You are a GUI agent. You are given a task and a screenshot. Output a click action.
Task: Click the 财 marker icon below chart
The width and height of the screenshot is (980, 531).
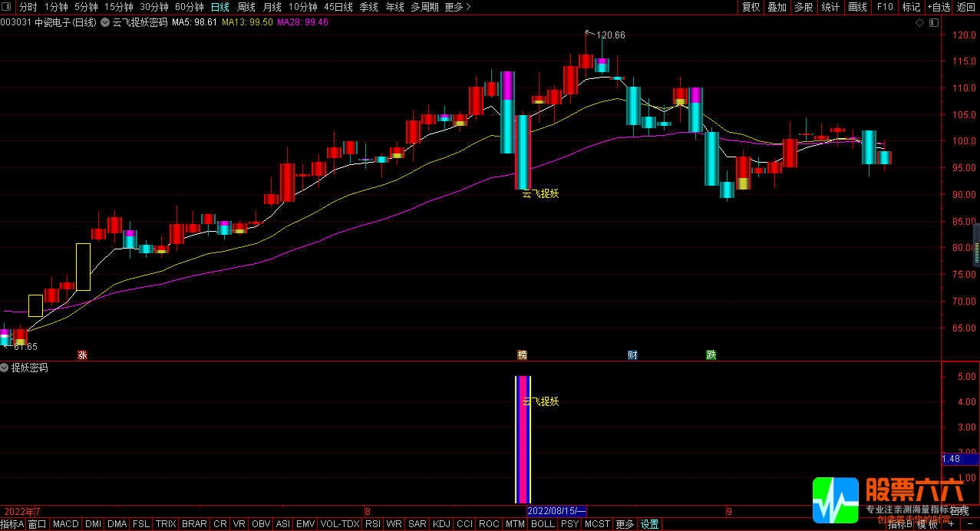click(x=632, y=355)
